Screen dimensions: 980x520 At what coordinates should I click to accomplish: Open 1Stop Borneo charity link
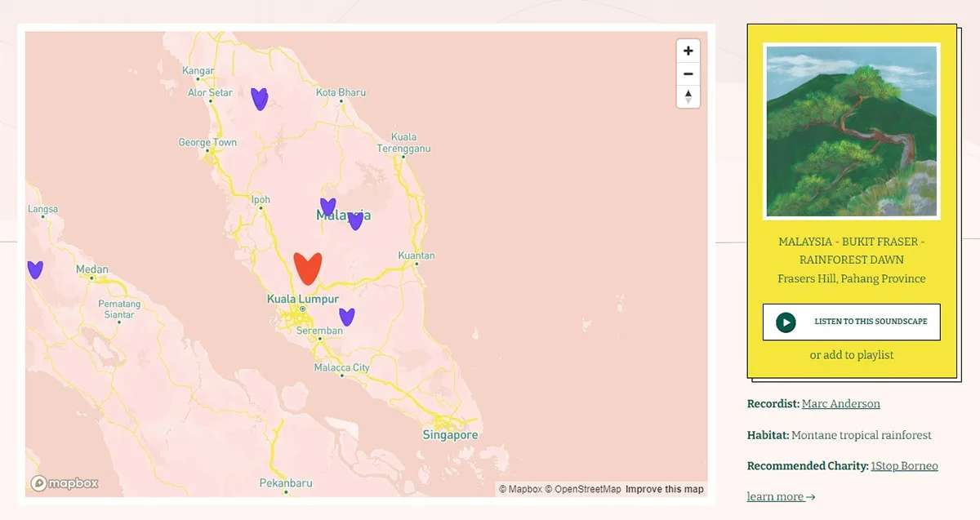coord(904,466)
